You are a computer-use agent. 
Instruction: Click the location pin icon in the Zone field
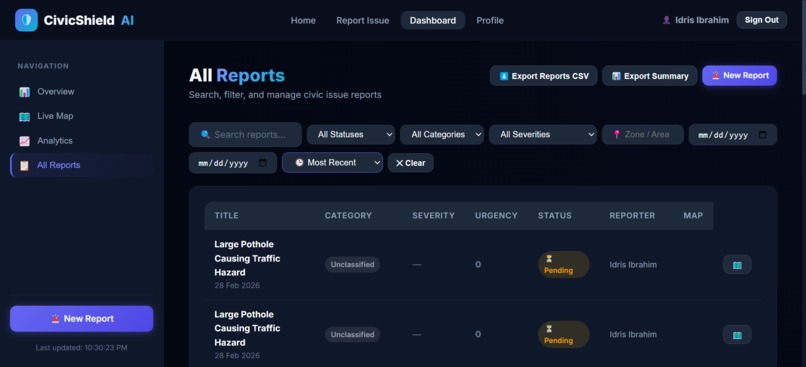617,135
